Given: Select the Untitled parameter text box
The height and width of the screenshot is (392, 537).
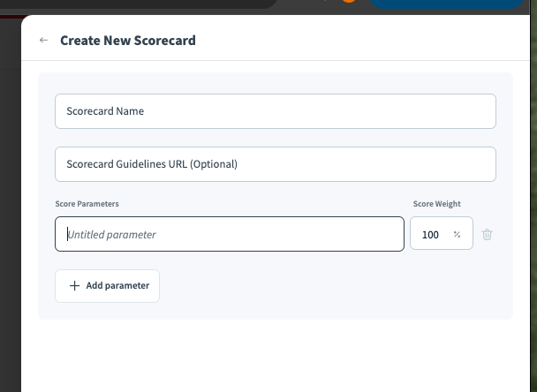Looking at the screenshot, I should click(x=230, y=234).
